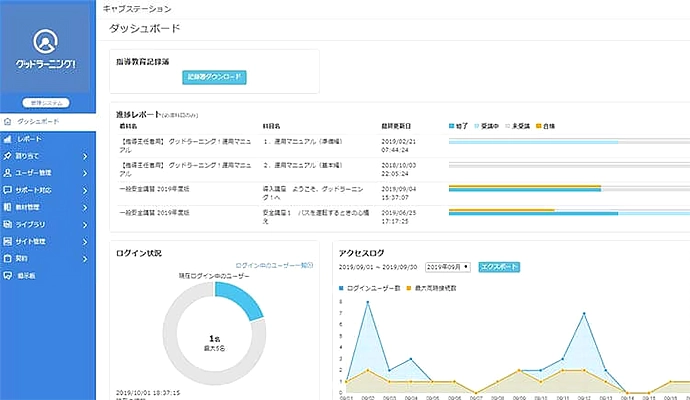Click the 割り当て pin icon
This screenshot has height=400, width=690.
pos(9,157)
